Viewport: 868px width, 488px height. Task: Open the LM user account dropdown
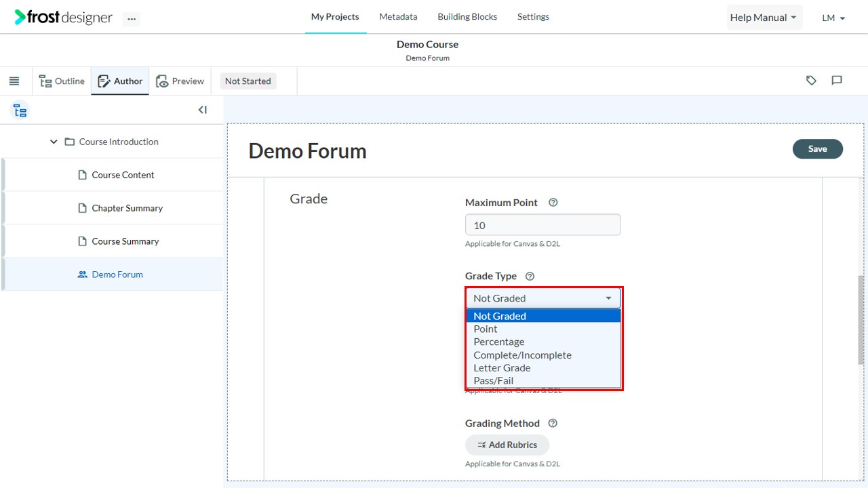click(x=833, y=18)
